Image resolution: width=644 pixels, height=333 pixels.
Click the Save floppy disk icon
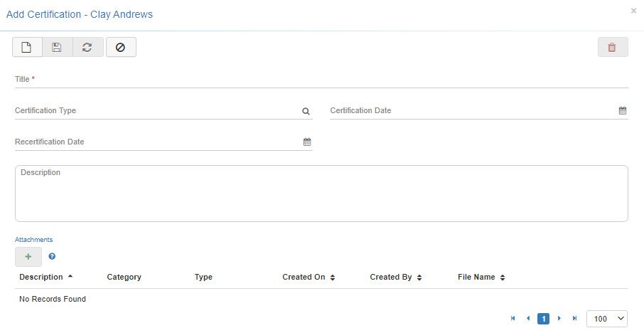tap(57, 47)
